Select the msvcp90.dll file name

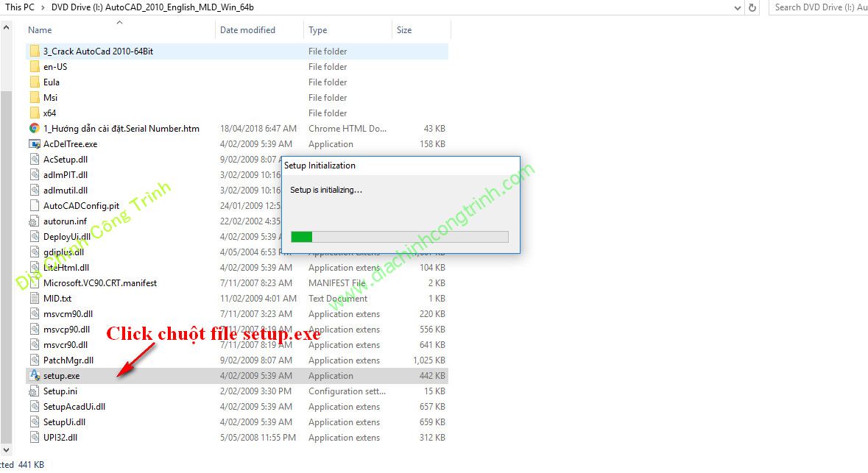[66, 330]
